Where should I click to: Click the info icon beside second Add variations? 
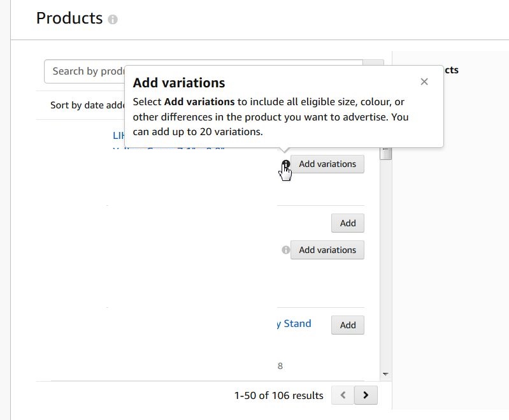[x=286, y=250]
